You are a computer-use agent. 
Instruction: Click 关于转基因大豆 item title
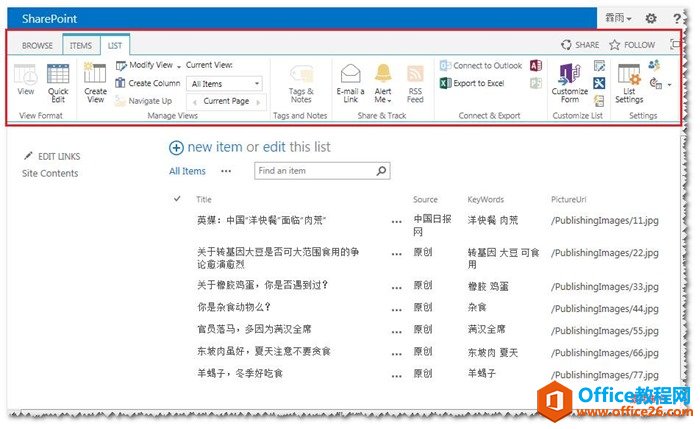[x=278, y=258]
